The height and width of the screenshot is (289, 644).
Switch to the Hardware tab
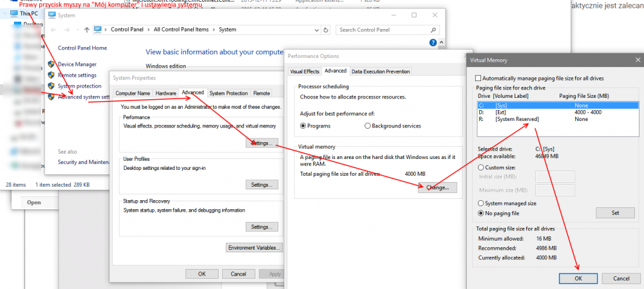click(166, 93)
